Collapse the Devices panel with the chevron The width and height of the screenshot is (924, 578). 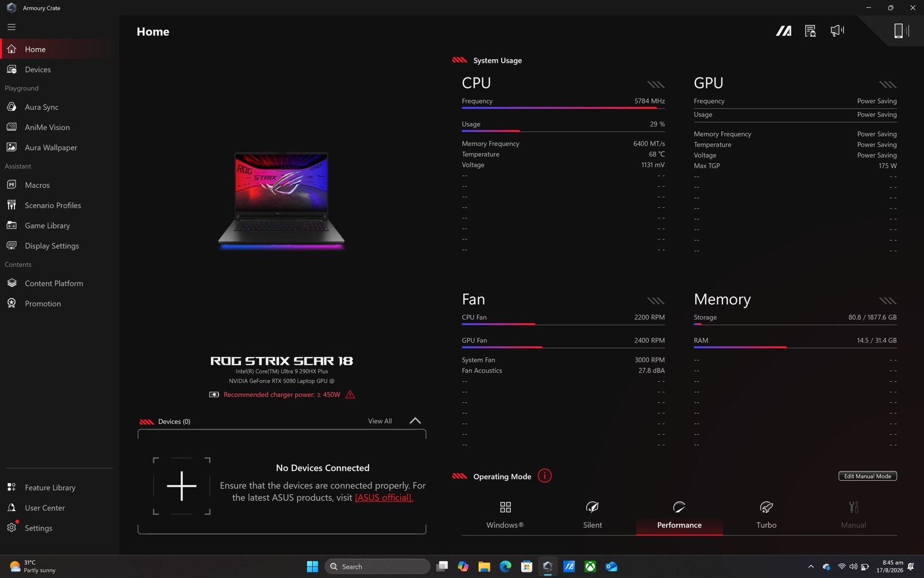click(x=415, y=421)
